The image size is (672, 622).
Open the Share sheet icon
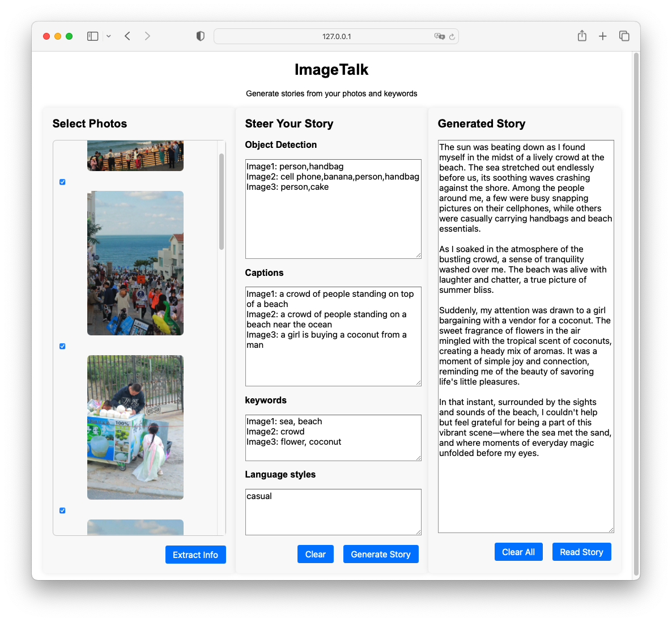tap(581, 36)
